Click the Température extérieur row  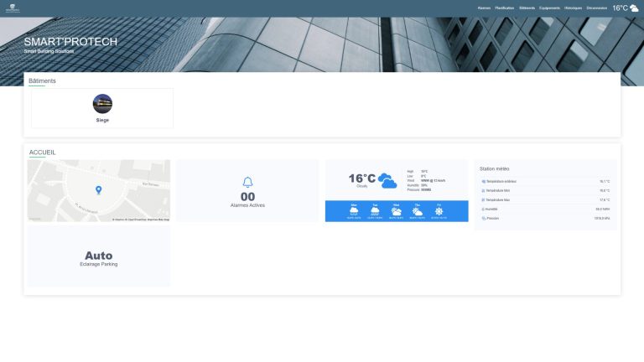[545, 181]
